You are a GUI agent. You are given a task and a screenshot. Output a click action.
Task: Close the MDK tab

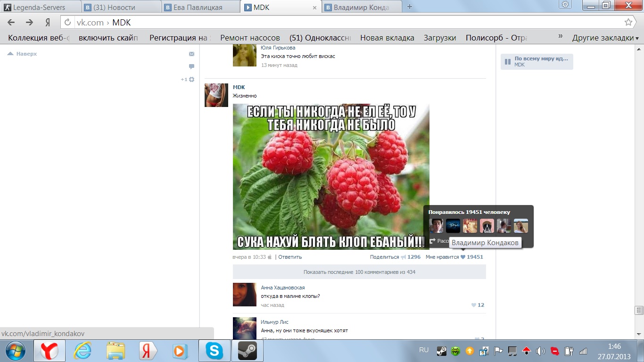315,8
